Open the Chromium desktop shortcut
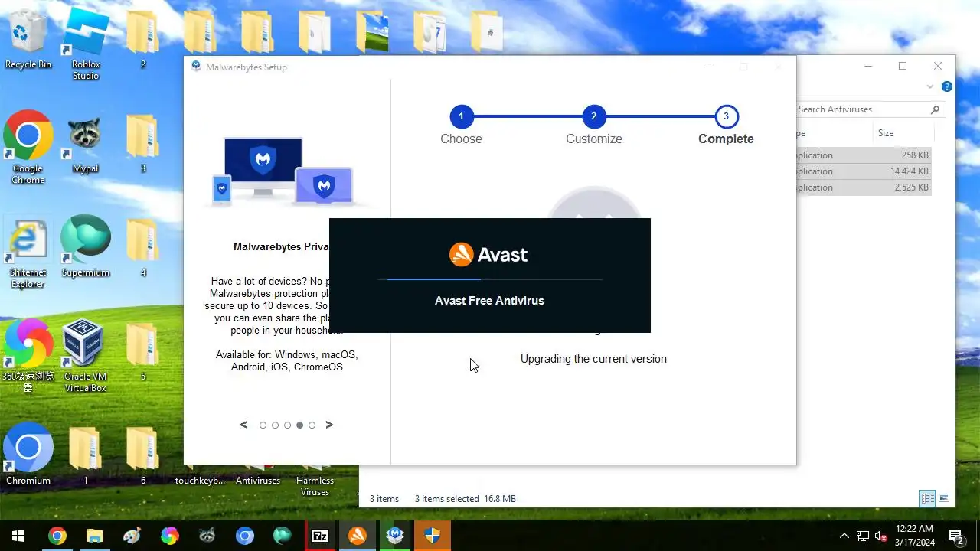The image size is (980, 551). point(28,455)
